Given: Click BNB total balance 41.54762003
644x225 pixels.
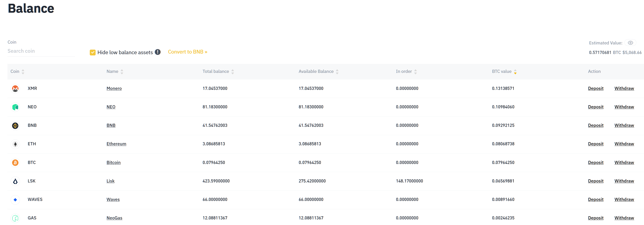Looking at the screenshot, I should tap(215, 125).
